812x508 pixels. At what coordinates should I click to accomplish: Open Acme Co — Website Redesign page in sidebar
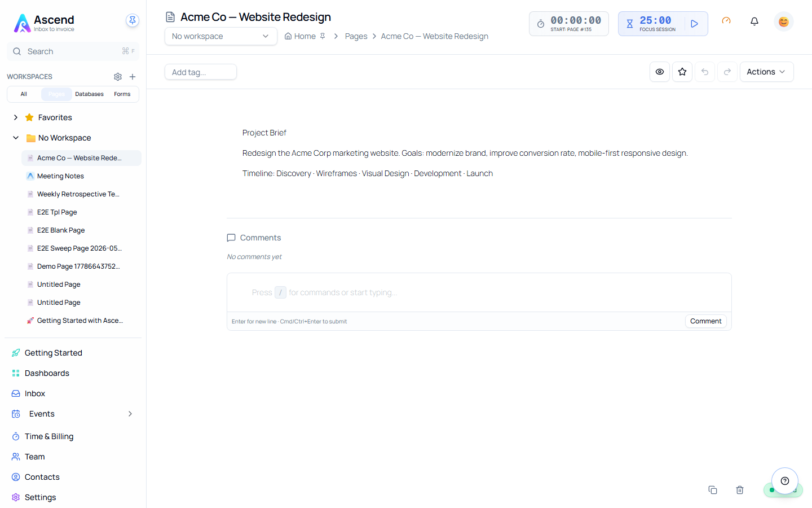tap(81, 158)
